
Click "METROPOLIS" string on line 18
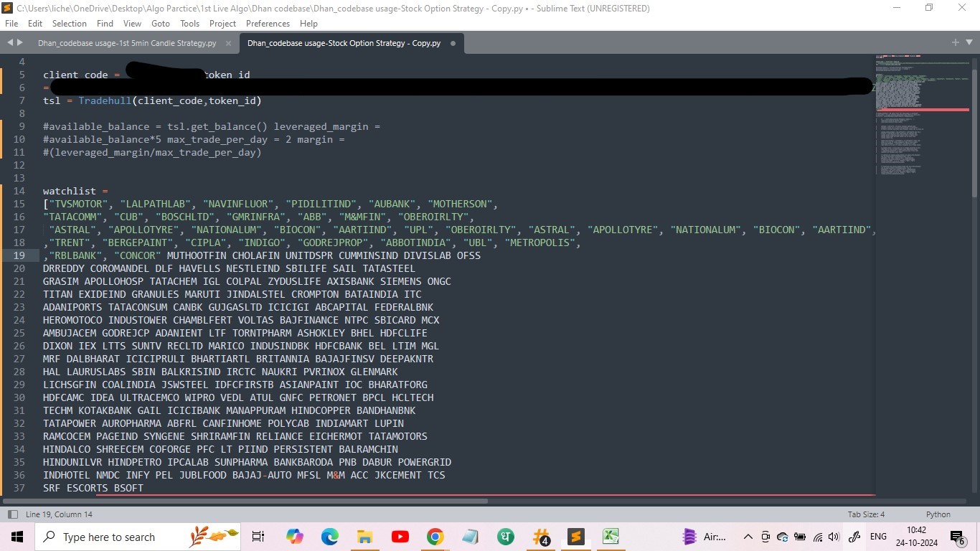pos(541,242)
